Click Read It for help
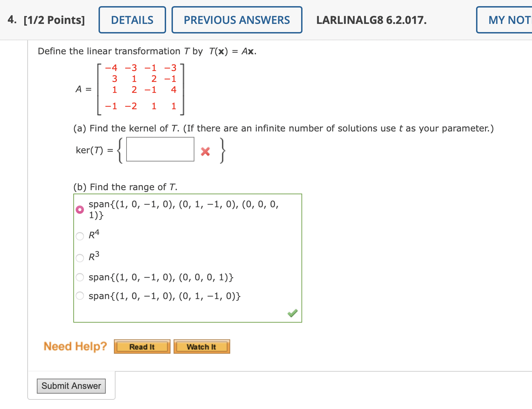The height and width of the screenshot is (409, 532). 142,346
